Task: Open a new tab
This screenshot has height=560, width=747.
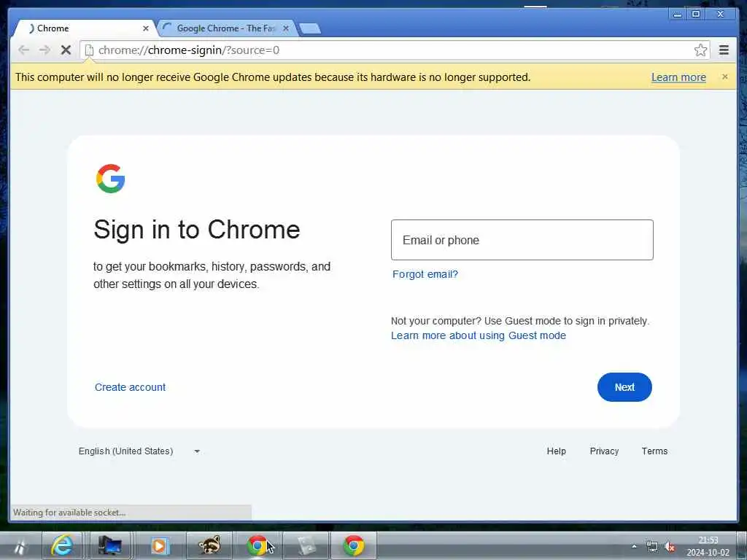Action: pos(310,28)
